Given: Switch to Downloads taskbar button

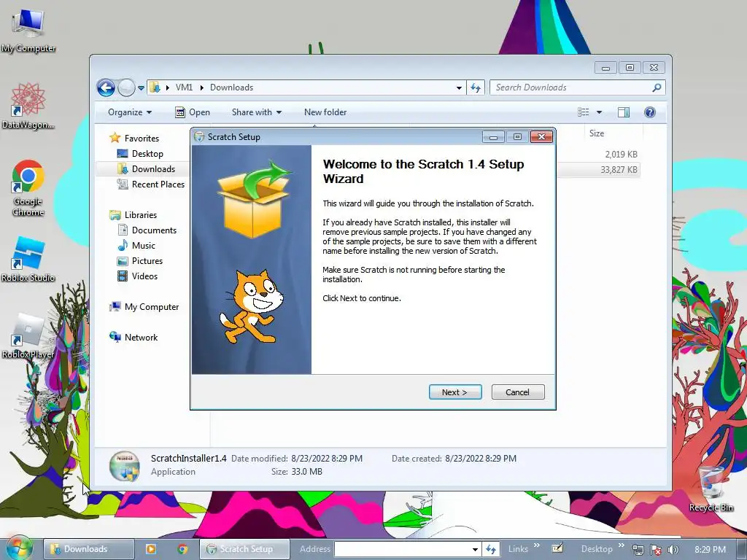Looking at the screenshot, I should pyautogui.click(x=88, y=549).
